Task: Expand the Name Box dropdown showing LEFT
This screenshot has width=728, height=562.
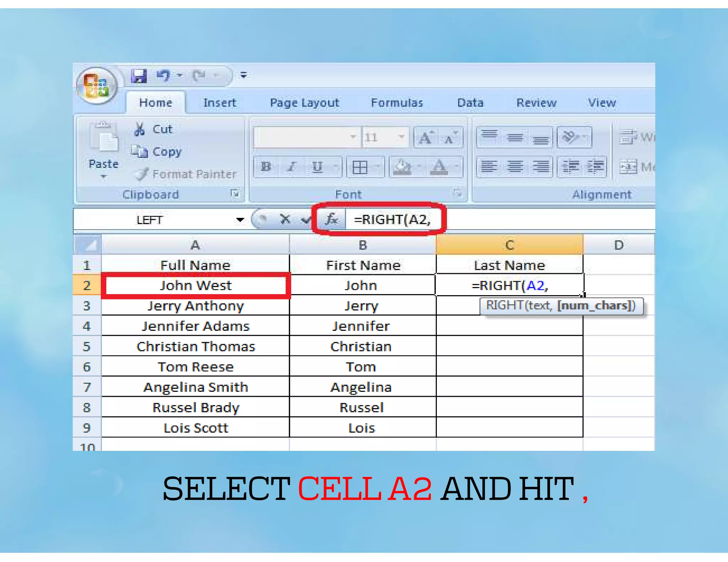Action: 240,220
